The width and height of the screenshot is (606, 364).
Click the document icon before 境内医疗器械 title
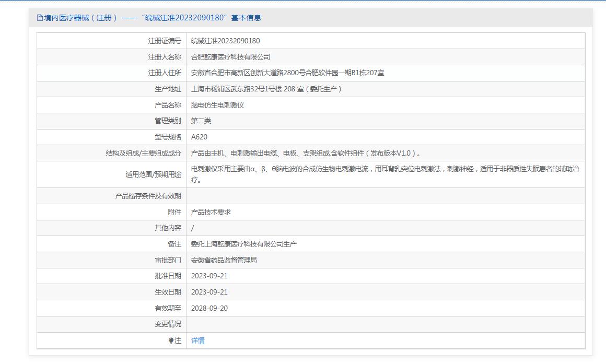(40, 18)
